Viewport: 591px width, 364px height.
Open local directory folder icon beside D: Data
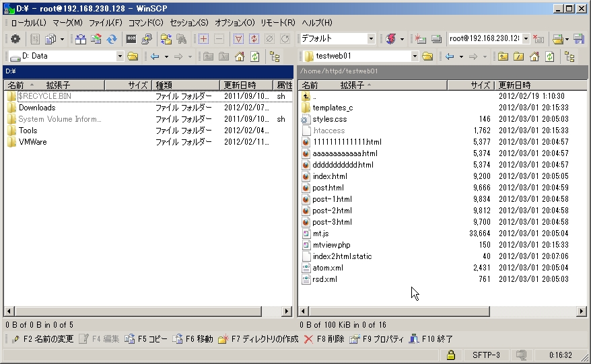[133, 57]
